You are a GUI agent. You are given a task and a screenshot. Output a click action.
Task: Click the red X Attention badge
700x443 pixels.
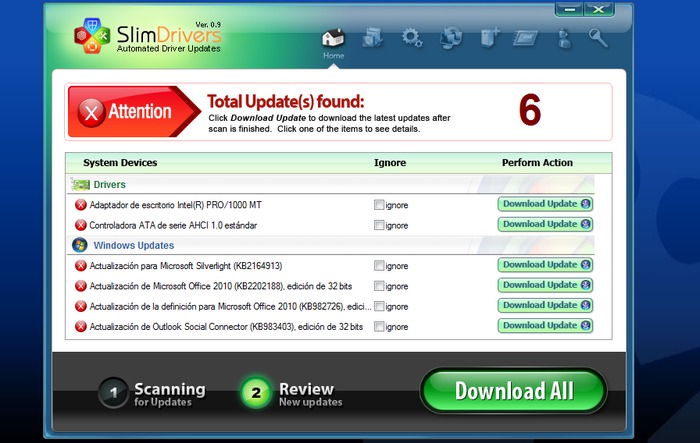(92, 113)
